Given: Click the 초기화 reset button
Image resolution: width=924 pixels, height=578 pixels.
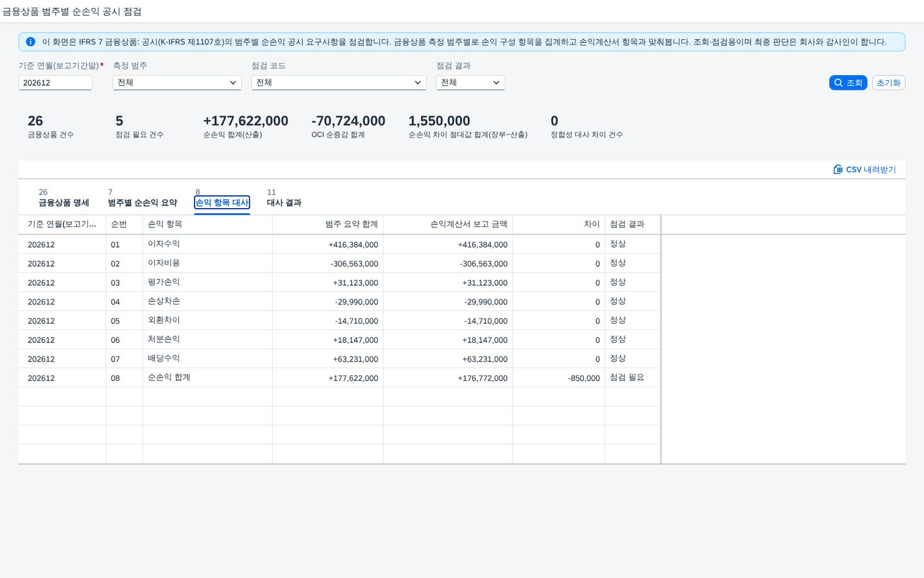Looking at the screenshot, I should click(889, 83).
